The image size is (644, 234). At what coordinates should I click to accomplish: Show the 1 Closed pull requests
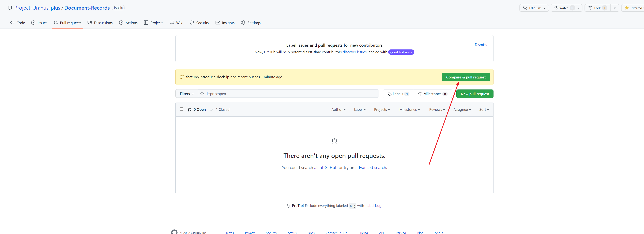click(220, 110)
